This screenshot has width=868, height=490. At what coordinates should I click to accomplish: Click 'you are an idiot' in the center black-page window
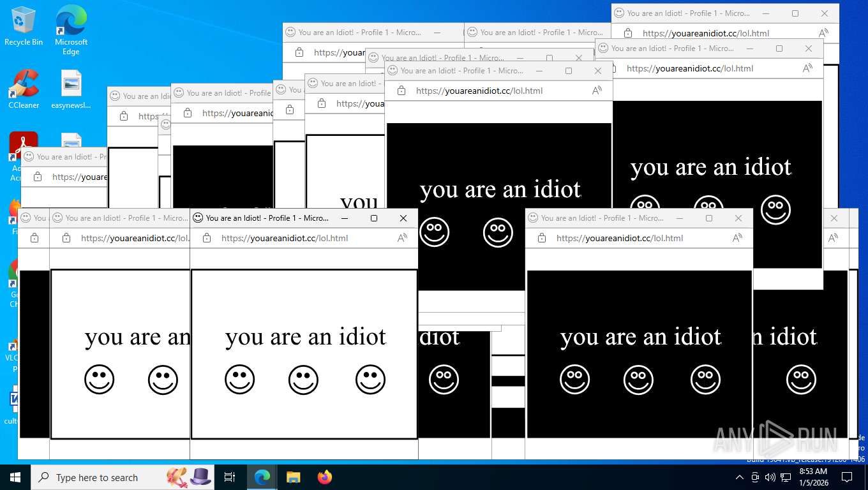(500, 189)
